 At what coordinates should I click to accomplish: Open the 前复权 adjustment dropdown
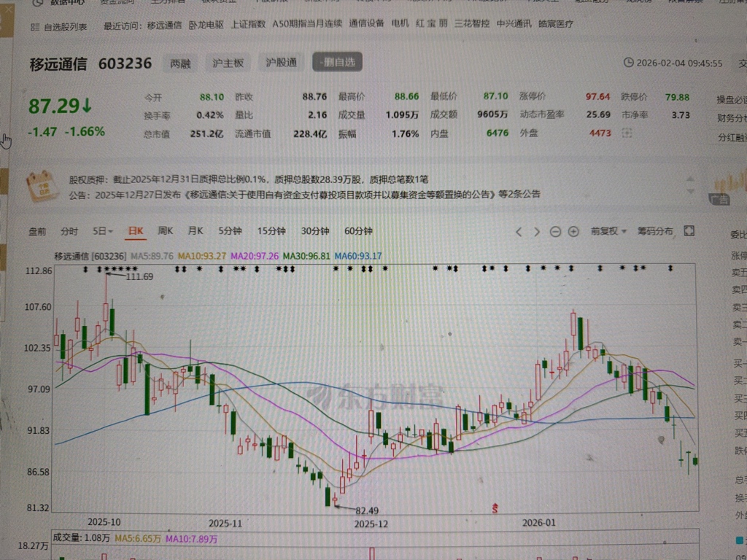[x=608, y=231]
